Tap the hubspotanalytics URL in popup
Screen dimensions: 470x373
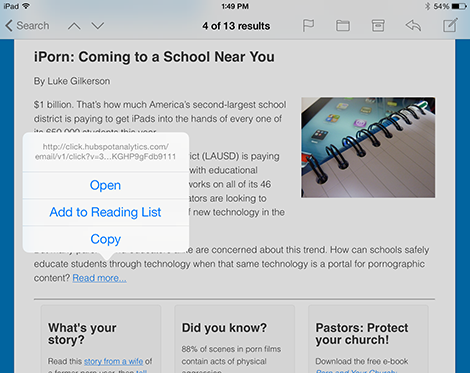pyautogui.click(x=106, y=152)
